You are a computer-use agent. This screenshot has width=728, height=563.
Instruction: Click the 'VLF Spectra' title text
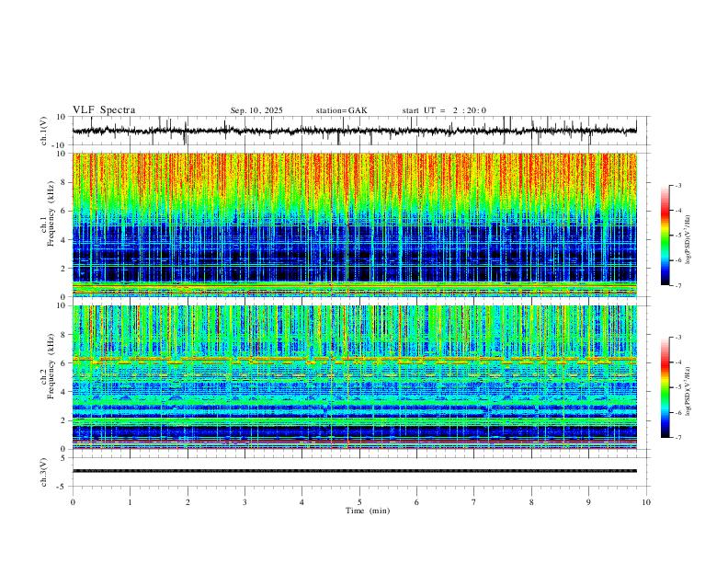(x=104, y=110)
